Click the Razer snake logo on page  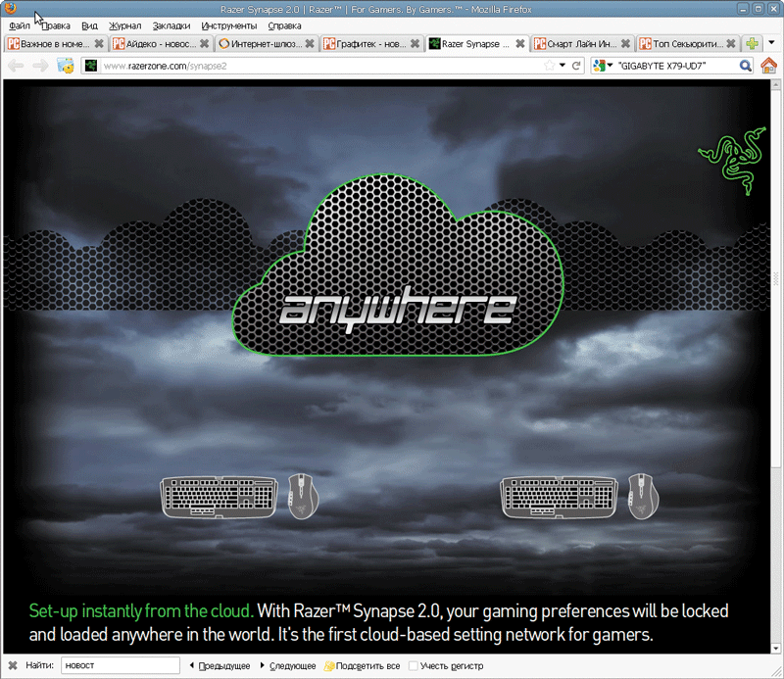point(732,160)
